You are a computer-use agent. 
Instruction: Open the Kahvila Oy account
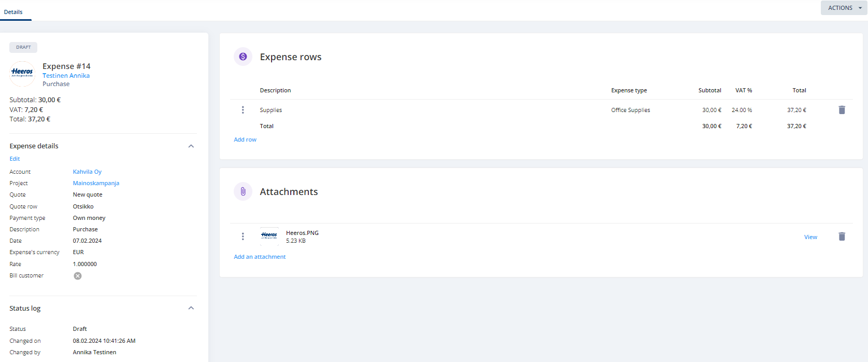click(x=87, y=172)
